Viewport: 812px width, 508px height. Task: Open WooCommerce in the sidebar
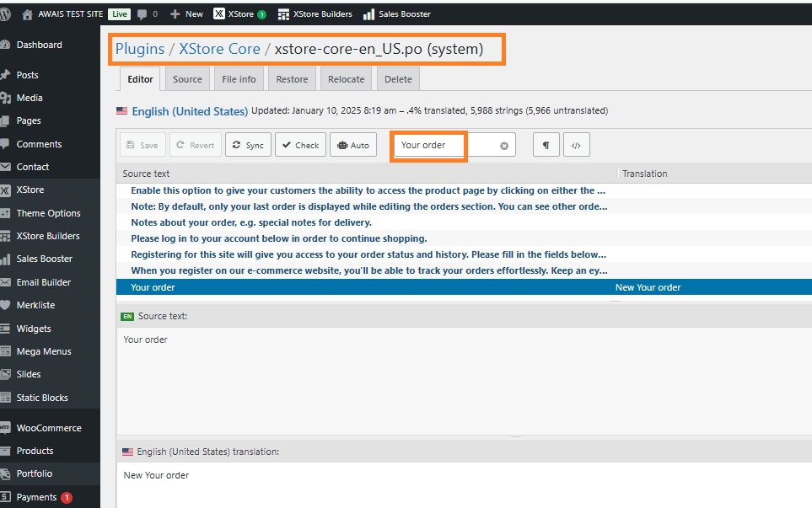(49, 428)
